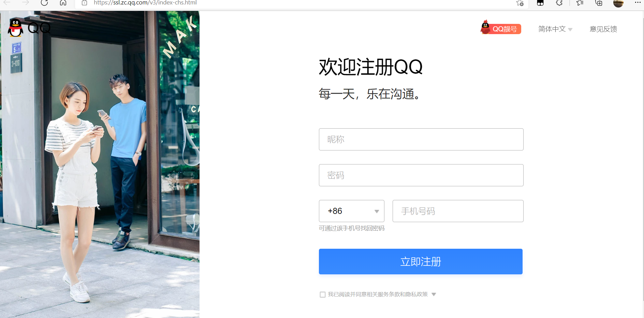Open the browser extensions puzzle icon

(x=559, y=3)
